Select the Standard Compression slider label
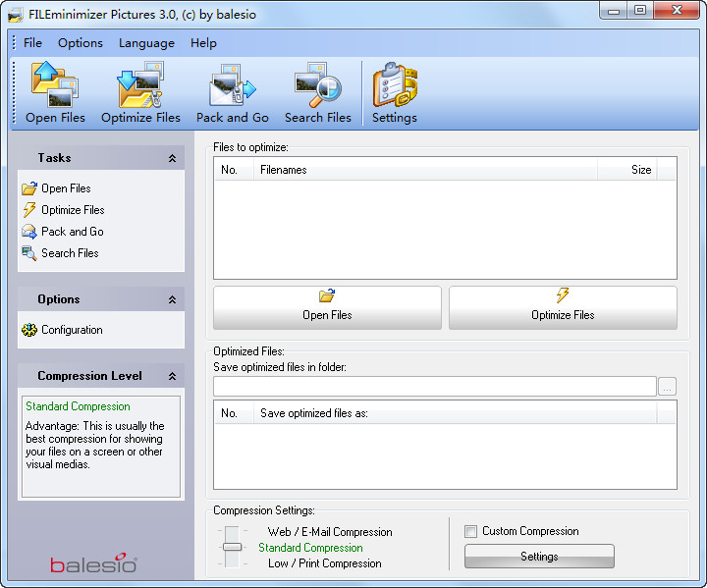707x588 pixels. coord(310,548)
